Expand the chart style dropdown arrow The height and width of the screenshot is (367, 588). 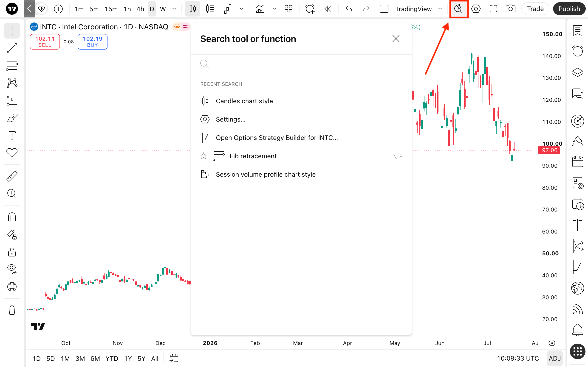tap(242, 9)
